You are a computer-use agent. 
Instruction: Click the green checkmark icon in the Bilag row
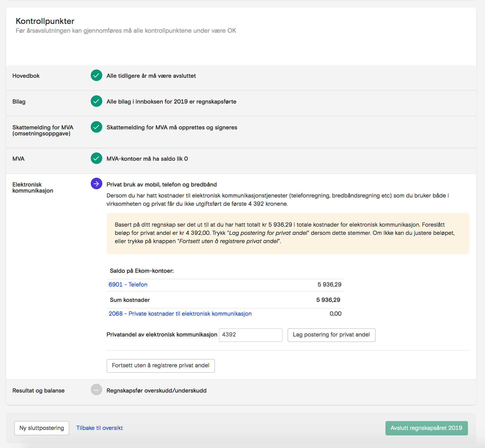pos(97,101)
